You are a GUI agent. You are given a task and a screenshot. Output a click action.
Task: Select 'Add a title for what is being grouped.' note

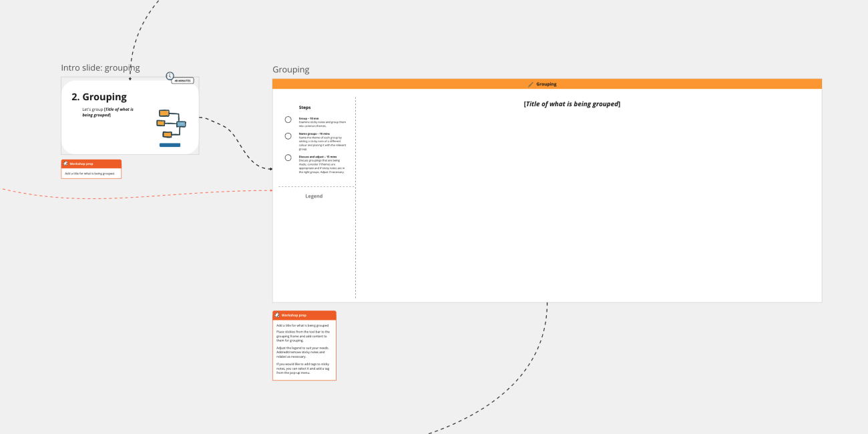tap(90, 174)
